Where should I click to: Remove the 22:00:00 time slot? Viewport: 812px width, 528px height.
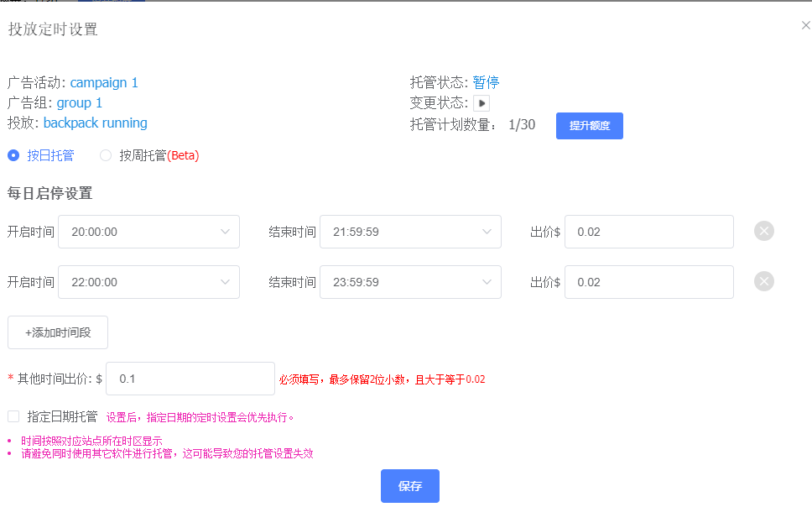[763, 281]
